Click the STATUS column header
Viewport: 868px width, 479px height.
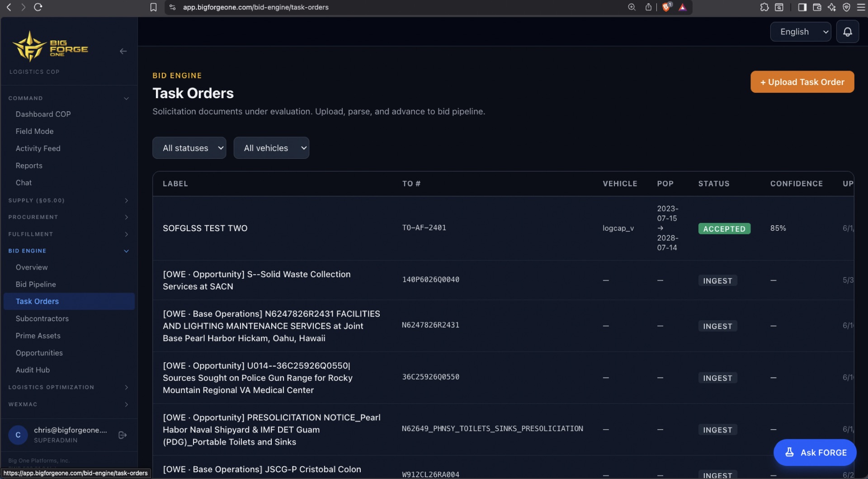[713, 184]
